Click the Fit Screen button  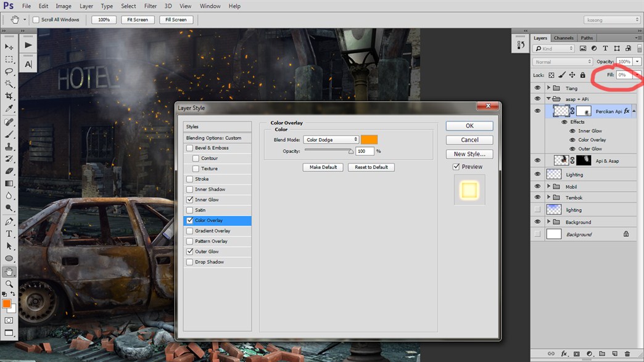pyautogui.click(x=138, y=20)
